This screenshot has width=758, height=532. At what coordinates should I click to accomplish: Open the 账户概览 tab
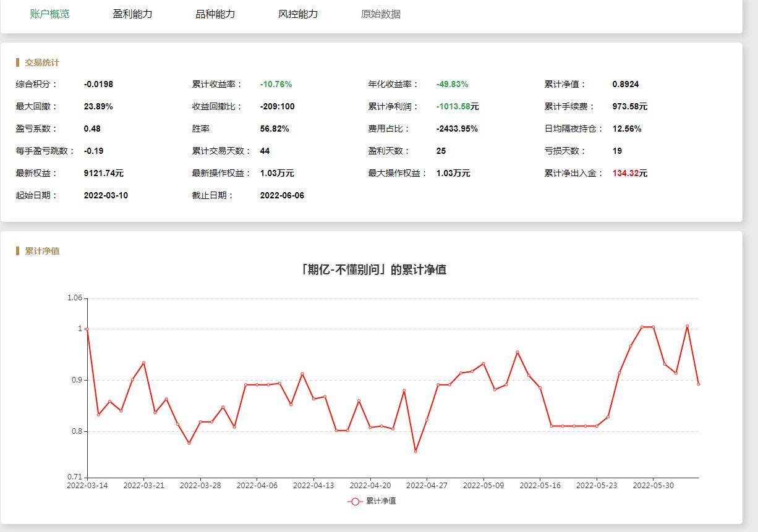coord(50,14)
